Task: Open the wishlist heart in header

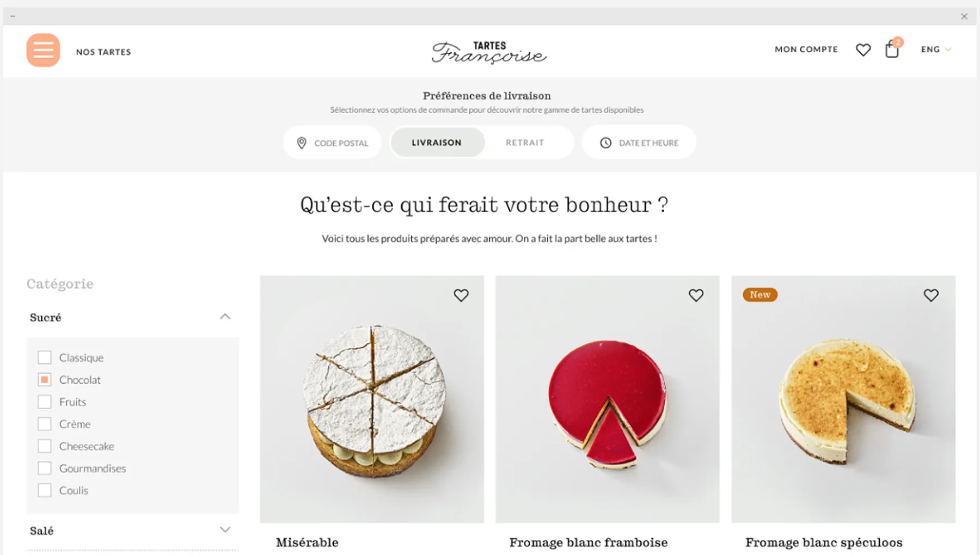Action: click(863, 50)
